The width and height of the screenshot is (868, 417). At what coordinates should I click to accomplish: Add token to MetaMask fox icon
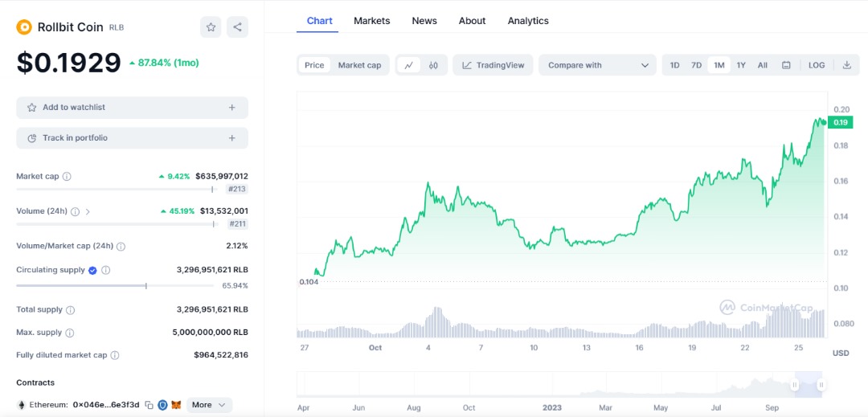176,405
